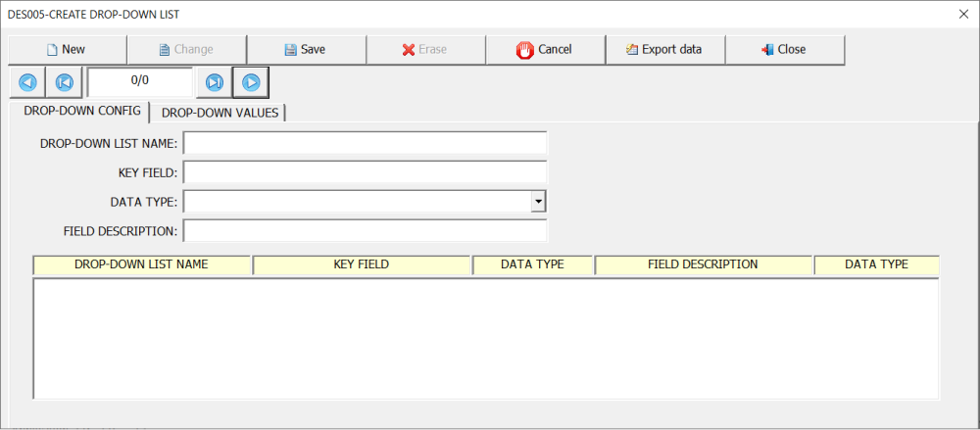Viewport: 980px width, 430px height.
Task: Open the DROP-DOWN VALUES tab
Action: pyautogui.click(x=220, y=113)
